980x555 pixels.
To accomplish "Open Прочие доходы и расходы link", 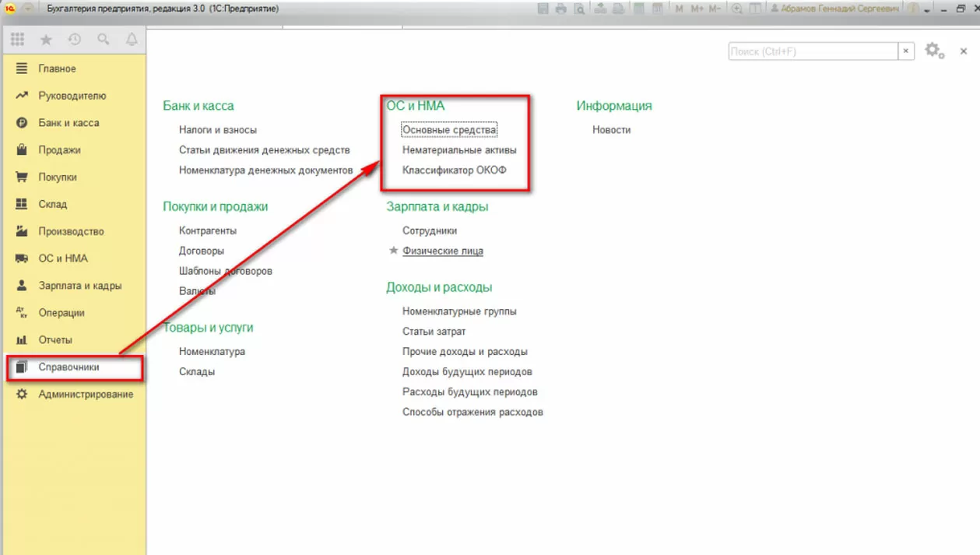I will (465, 352).
